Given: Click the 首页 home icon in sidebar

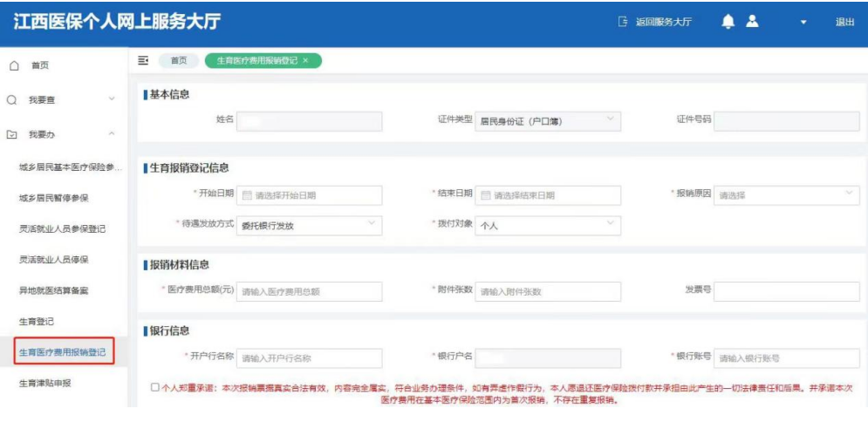Looking at the screenshot, I should click(x=14, y=66).
